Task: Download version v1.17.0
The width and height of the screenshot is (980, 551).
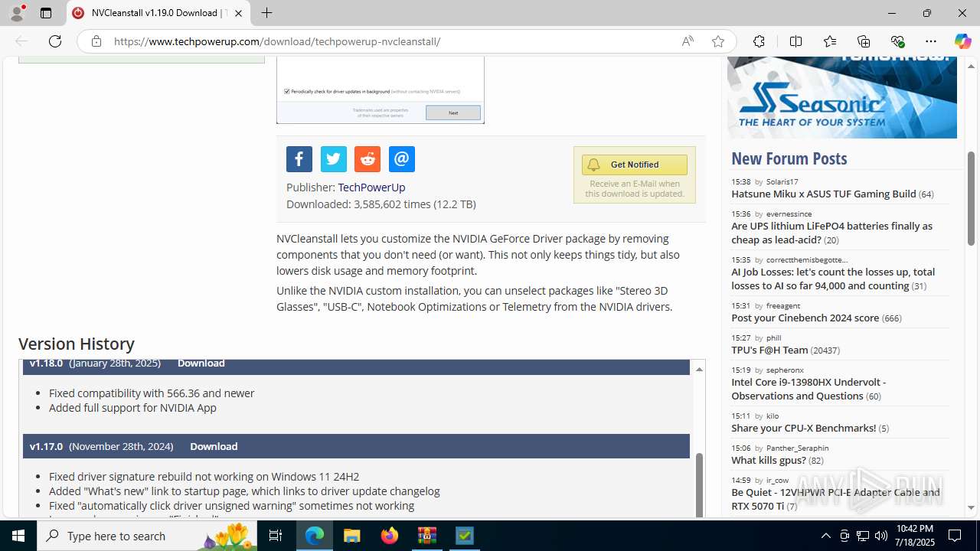Action: point(214,446)
